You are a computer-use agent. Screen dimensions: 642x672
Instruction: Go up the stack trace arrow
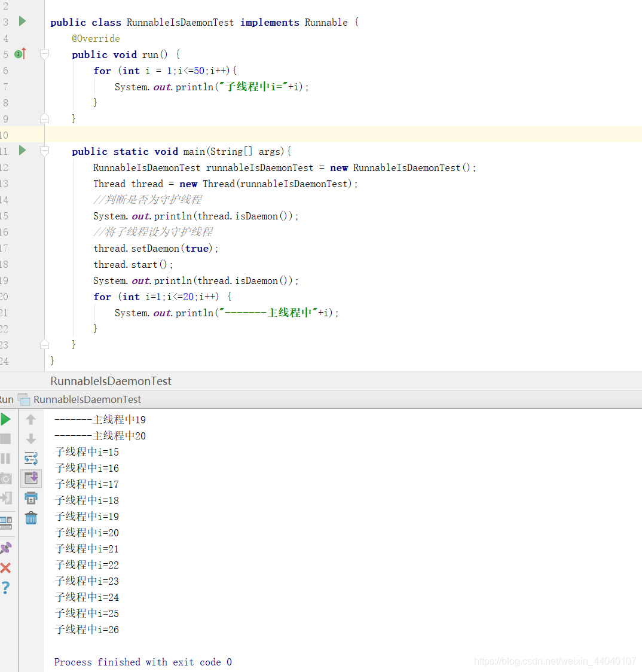(30, 420)
